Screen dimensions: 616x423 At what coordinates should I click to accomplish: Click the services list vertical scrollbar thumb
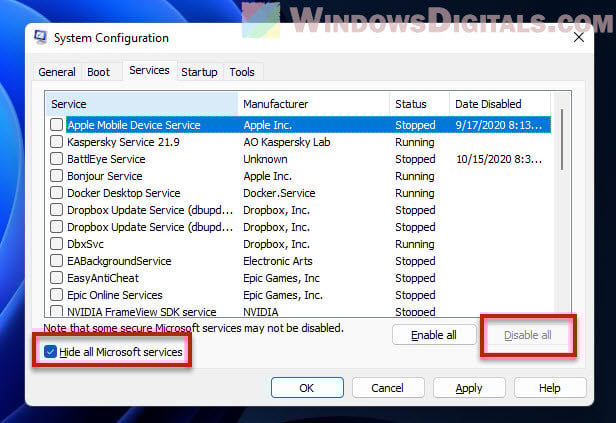(563, 139)
